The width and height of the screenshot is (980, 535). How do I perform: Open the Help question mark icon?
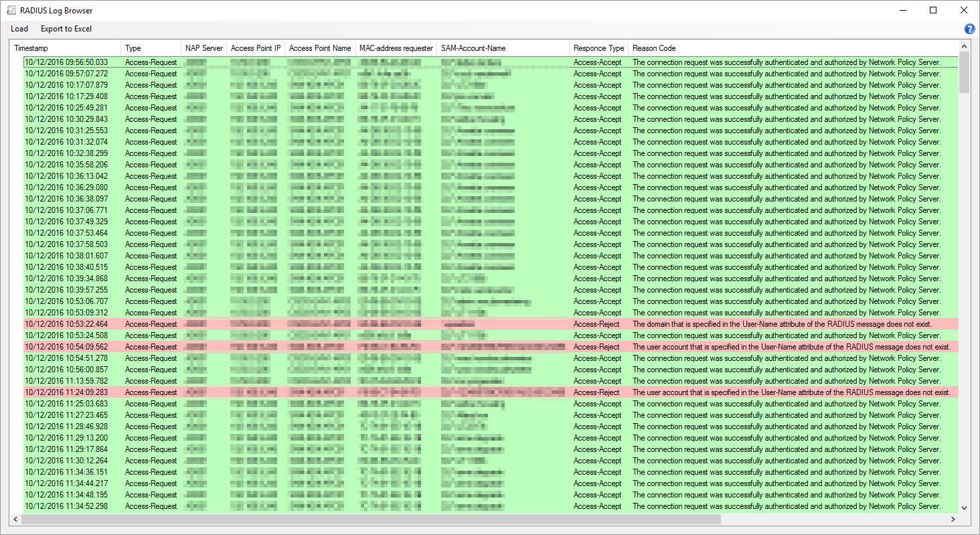click(x=969, y=29)
